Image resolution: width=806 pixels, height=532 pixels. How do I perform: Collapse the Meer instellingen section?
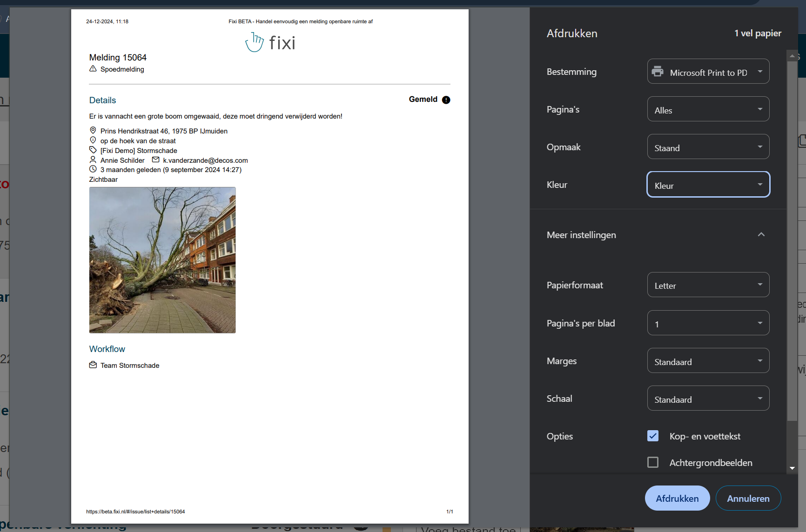761,235
